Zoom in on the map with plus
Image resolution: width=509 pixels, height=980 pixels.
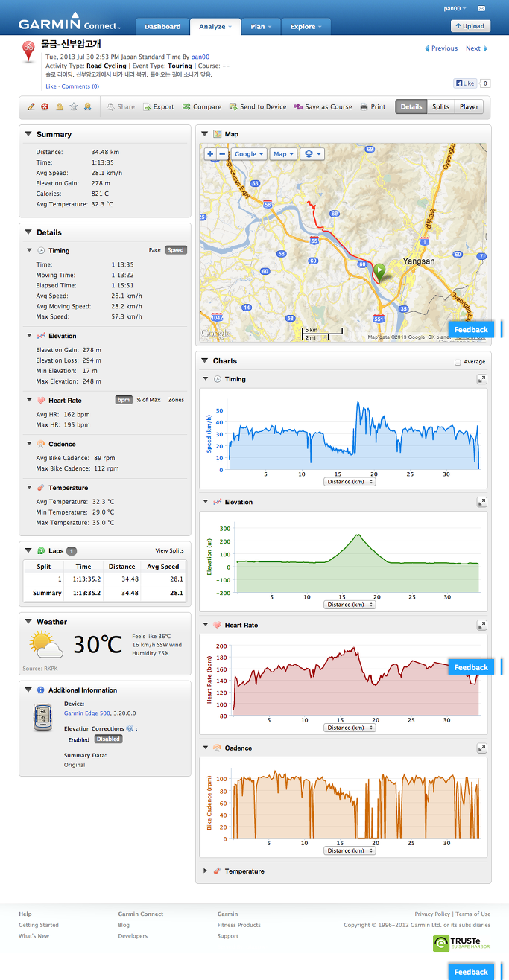[210, 154]
